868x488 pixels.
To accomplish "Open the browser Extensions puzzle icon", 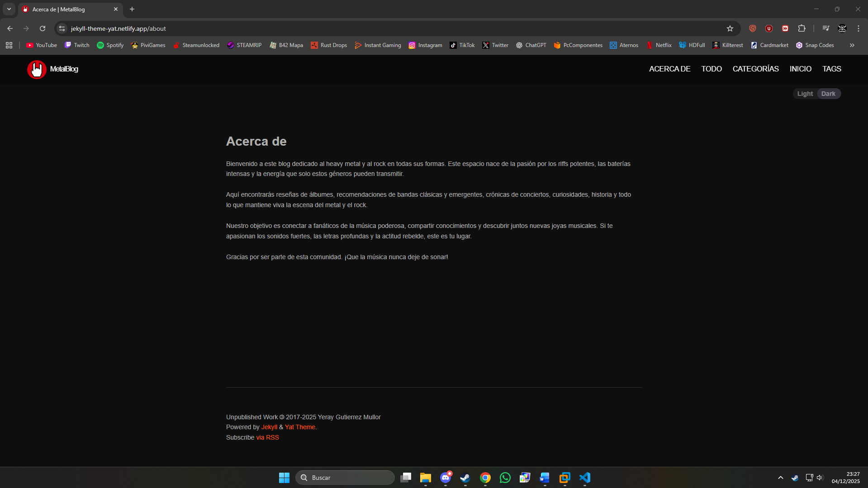I will (x=802, y=28).
